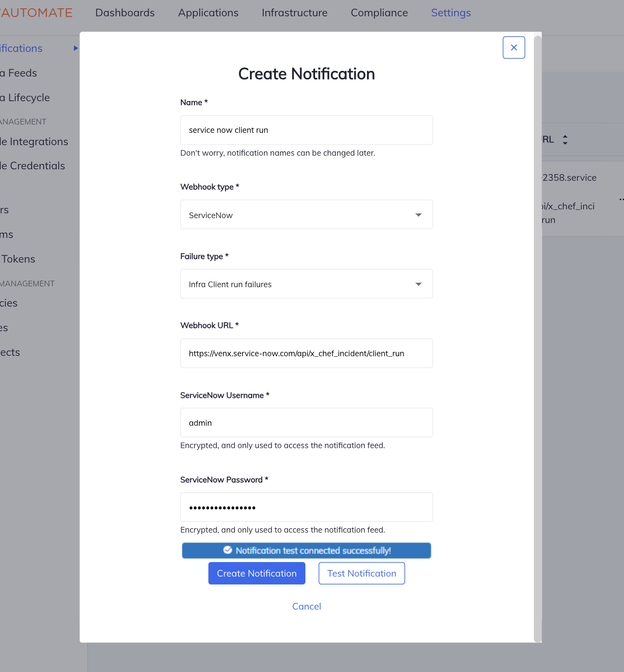
Task: Open the Applications section
Action: [x=208, y=13]
